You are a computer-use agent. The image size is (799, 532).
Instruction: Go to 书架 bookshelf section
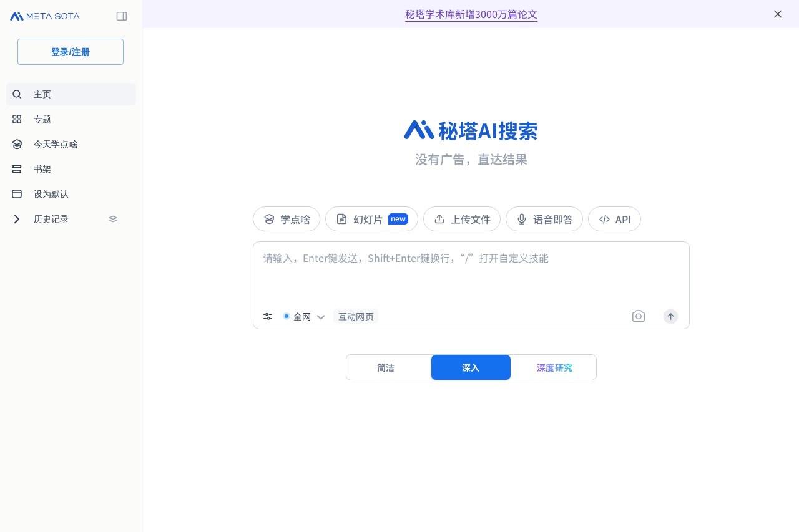[42, 169]
